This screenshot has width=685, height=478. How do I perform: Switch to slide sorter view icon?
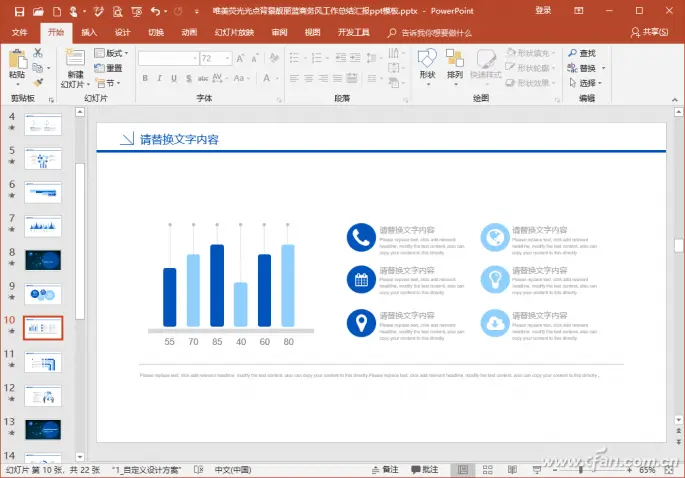(486, 469)
